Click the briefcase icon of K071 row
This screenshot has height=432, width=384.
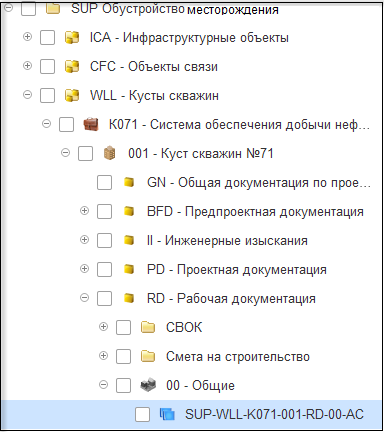pos(91,124)
